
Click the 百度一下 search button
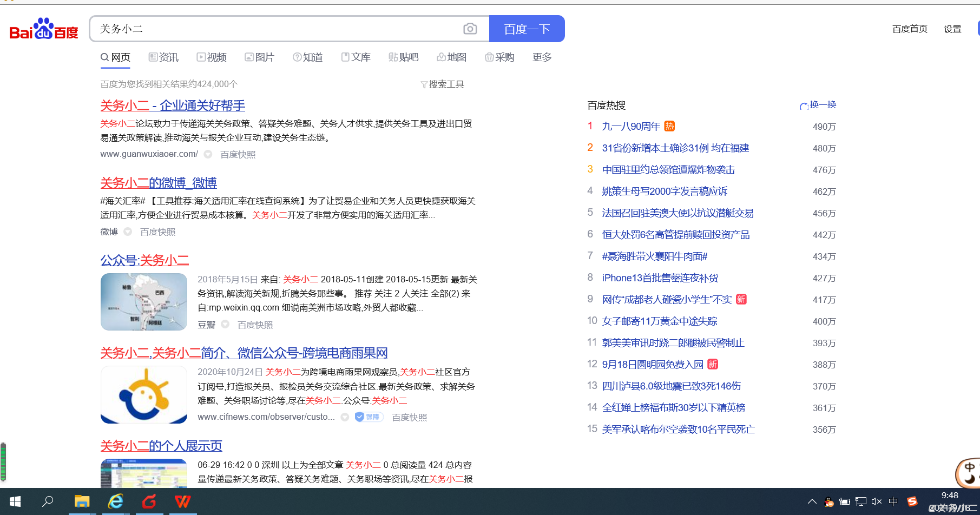click(527, 29)
